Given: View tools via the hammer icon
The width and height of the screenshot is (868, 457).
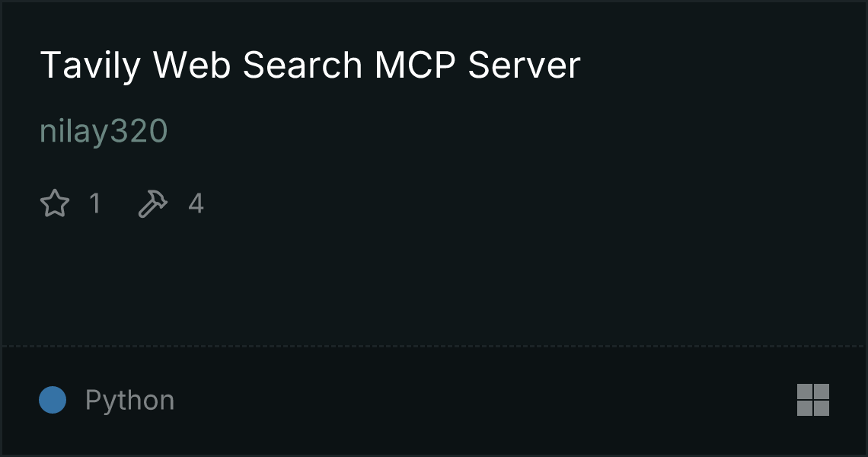Looking at the screenshot, I should [152, 203].
